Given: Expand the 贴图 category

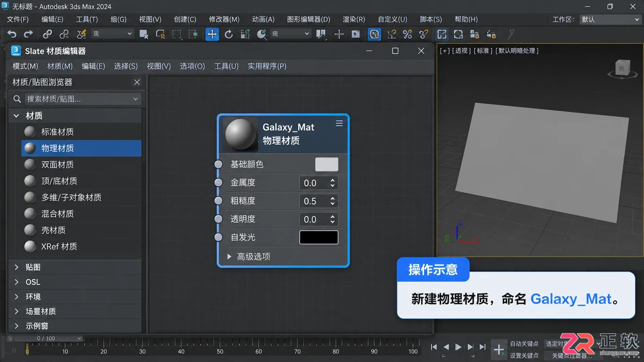Looking at the screenshot, I should (x=17, y=267).
